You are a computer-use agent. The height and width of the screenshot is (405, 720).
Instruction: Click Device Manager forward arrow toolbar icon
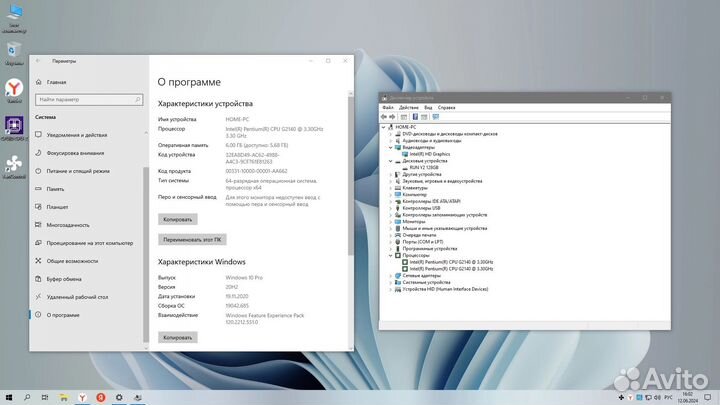point(392,117)
